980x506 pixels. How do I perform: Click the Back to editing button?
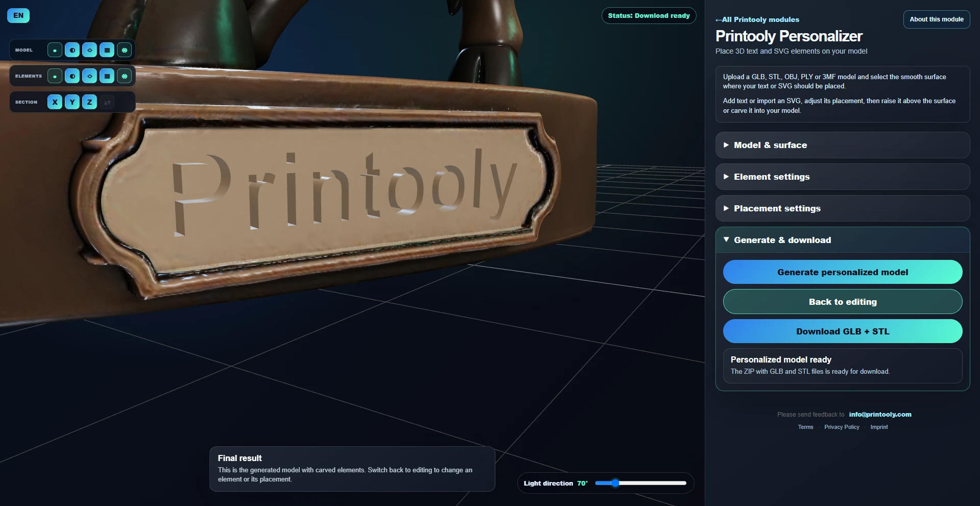coord(843,302)
